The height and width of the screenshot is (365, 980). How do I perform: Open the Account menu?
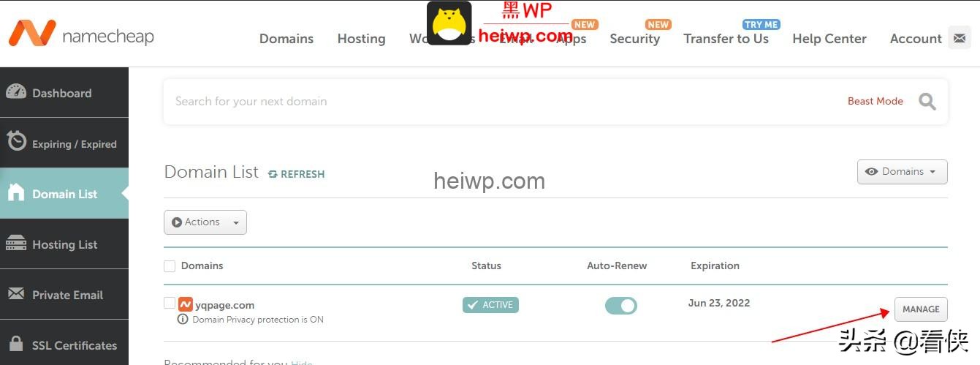[x=916, y=39]
